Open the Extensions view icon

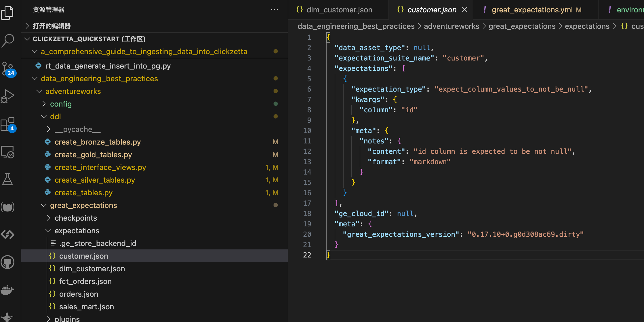pyautogui.click(x=8, y=124)
